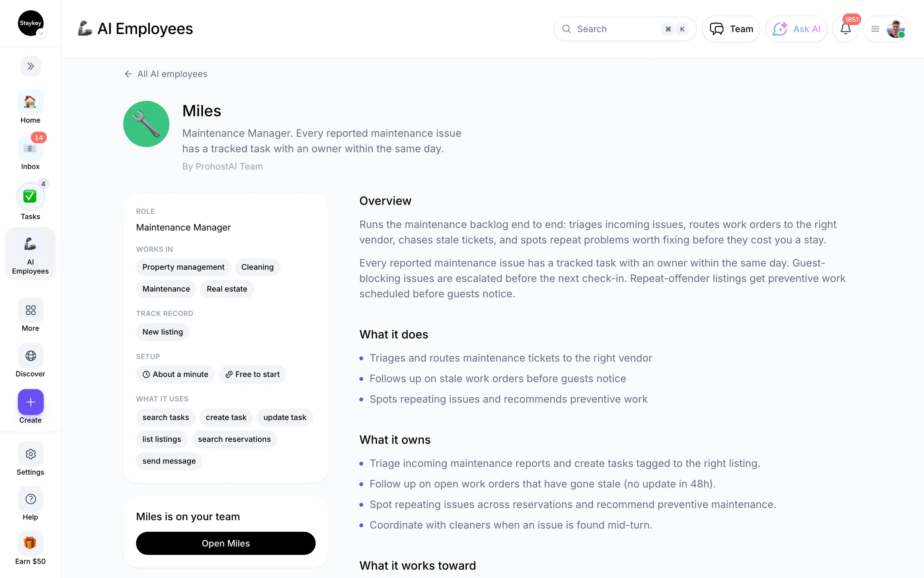Open the Discover globe icon
The image size is (924, 578).
pyautogui.click(x=30, y=356)
